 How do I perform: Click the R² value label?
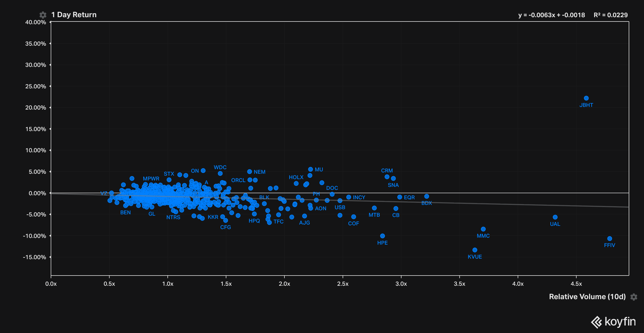pos(610,15)
